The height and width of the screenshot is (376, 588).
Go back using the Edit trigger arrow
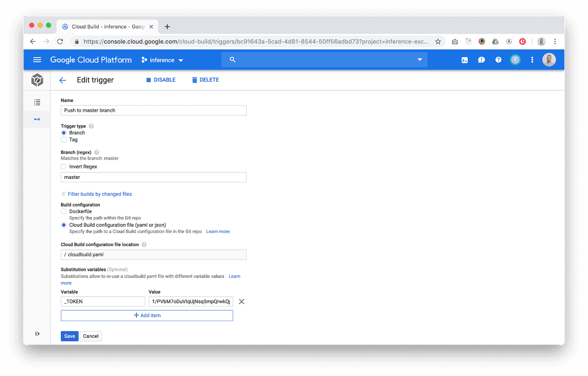pyautogui.click(x=62, y=80)
